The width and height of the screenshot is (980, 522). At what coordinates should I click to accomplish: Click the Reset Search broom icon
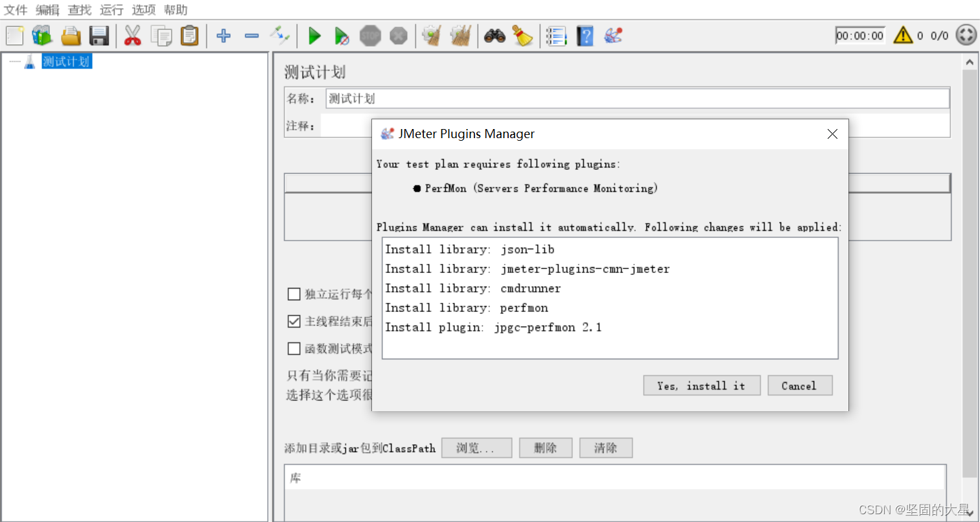click(x=523, y=36)
